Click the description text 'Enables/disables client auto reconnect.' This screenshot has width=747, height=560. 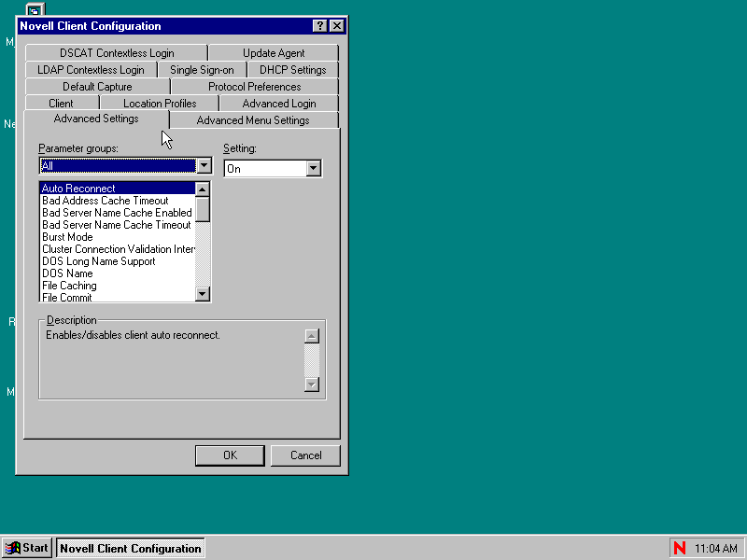coord(133,335)
